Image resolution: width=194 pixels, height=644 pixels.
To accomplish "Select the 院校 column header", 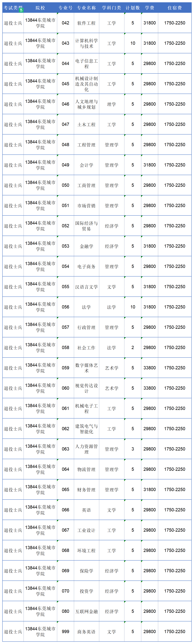I will coord(40,8).
